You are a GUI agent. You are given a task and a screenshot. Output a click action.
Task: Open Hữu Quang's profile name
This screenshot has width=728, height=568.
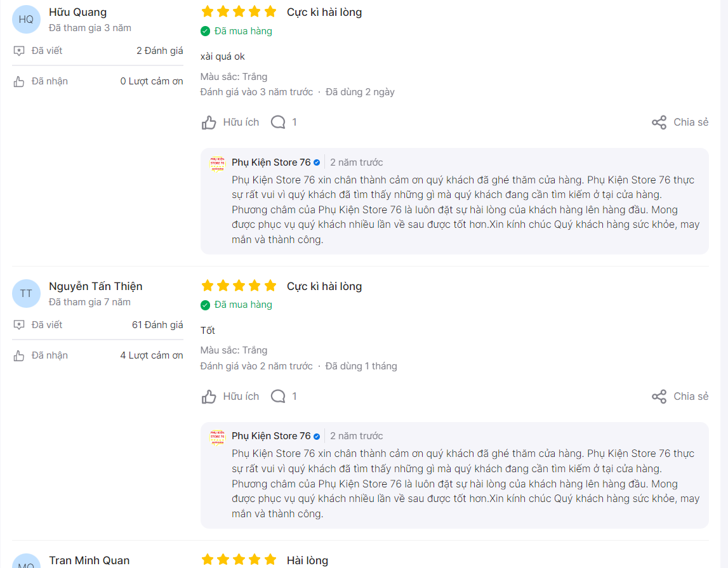point(77,13)
